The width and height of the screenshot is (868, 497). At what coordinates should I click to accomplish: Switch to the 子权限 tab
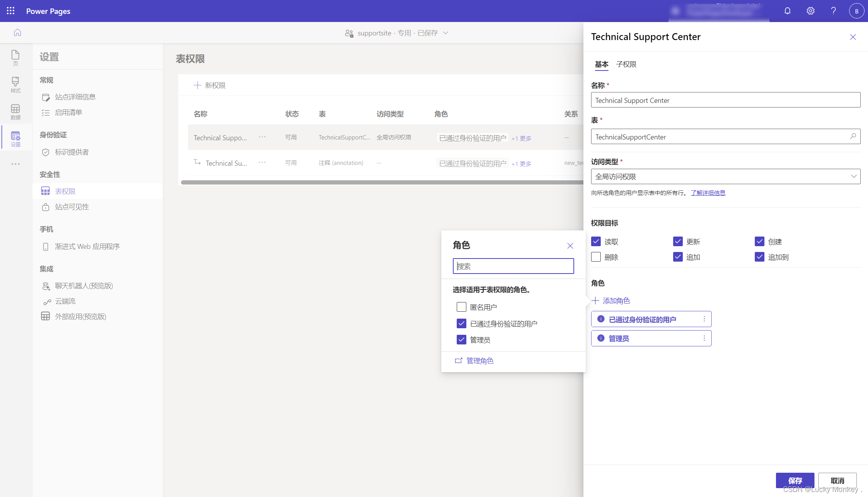[626, 64]
